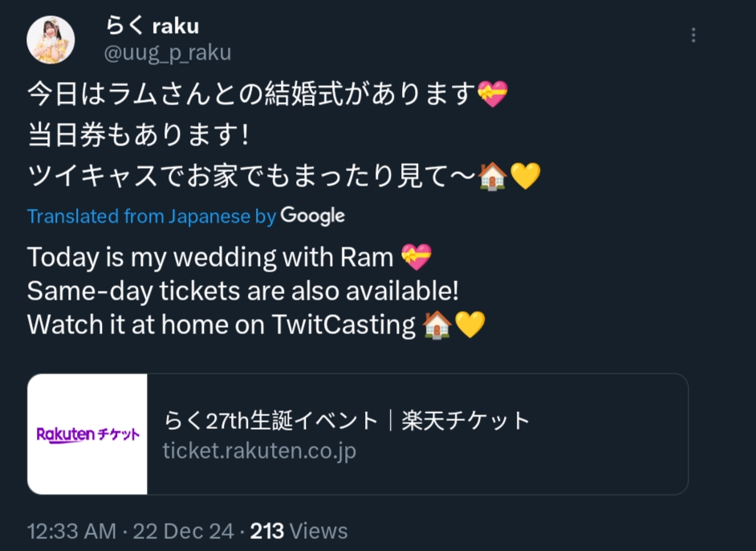Screen dimensions: 756x551
Task: Click ribbon heart emoji after "Ram"
Action: 417,257
